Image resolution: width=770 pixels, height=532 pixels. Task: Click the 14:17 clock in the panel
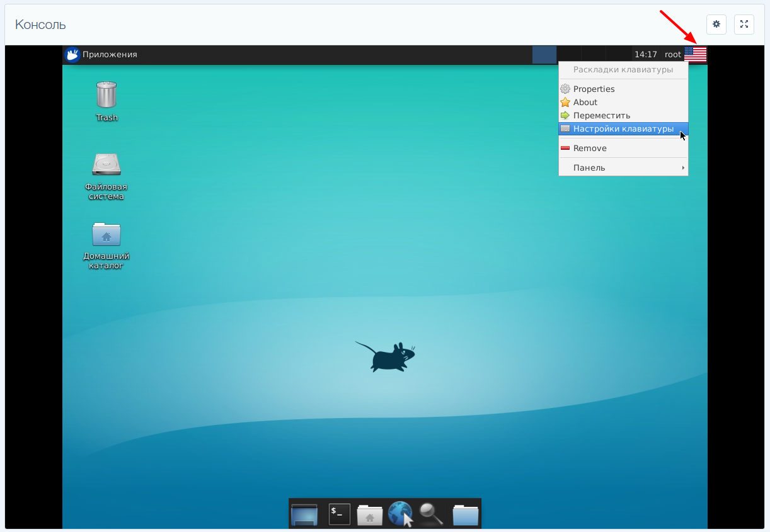[645, 55]
